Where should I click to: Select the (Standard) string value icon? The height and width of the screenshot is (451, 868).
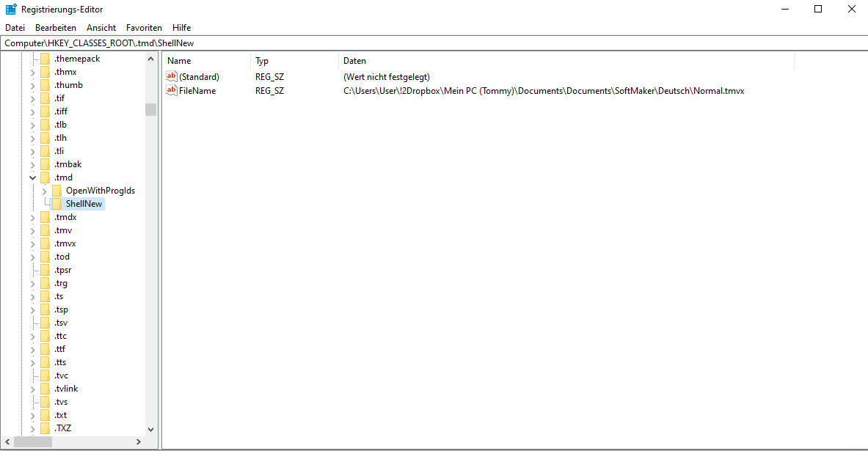(172, 77)
